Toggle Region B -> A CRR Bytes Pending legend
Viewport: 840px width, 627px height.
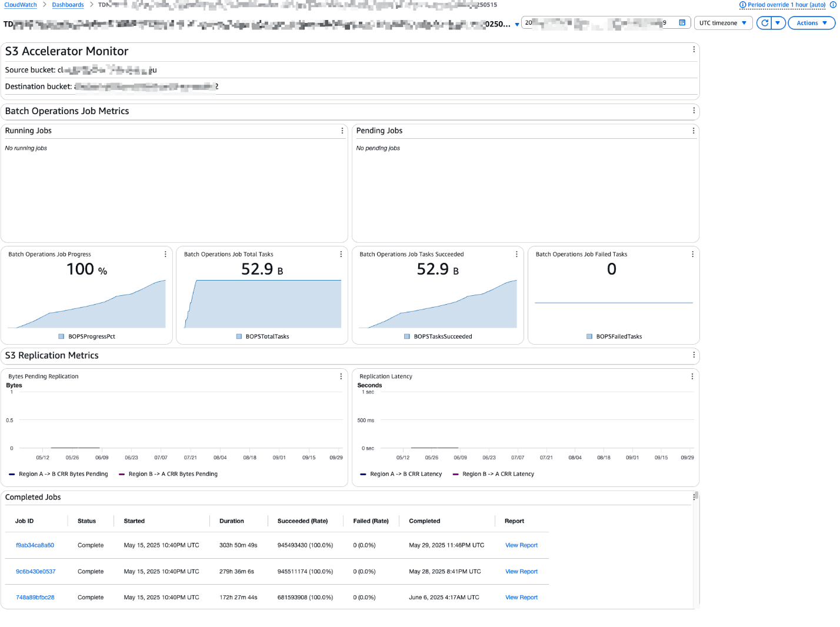point(168,474)
